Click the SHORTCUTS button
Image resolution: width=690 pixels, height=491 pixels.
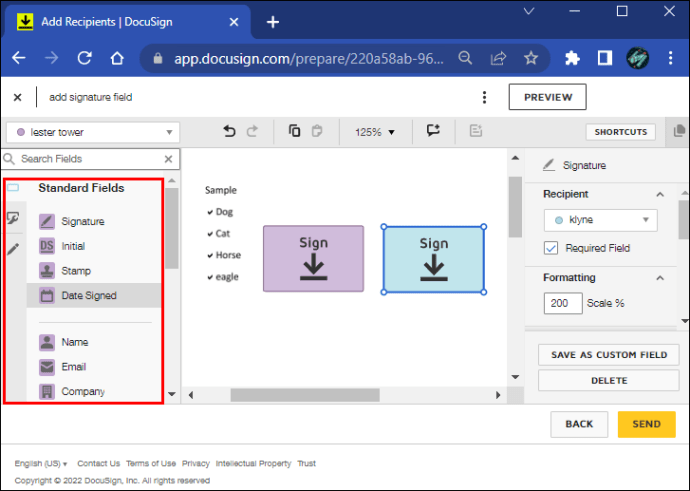(620, 132)
